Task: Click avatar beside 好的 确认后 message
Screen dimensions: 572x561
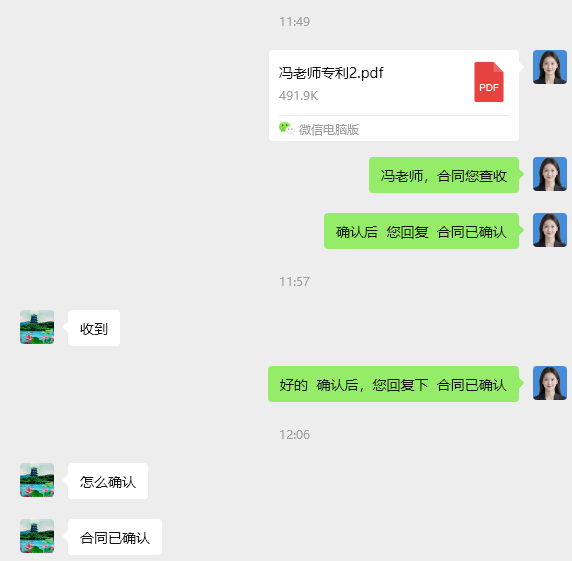Action: 550,383
